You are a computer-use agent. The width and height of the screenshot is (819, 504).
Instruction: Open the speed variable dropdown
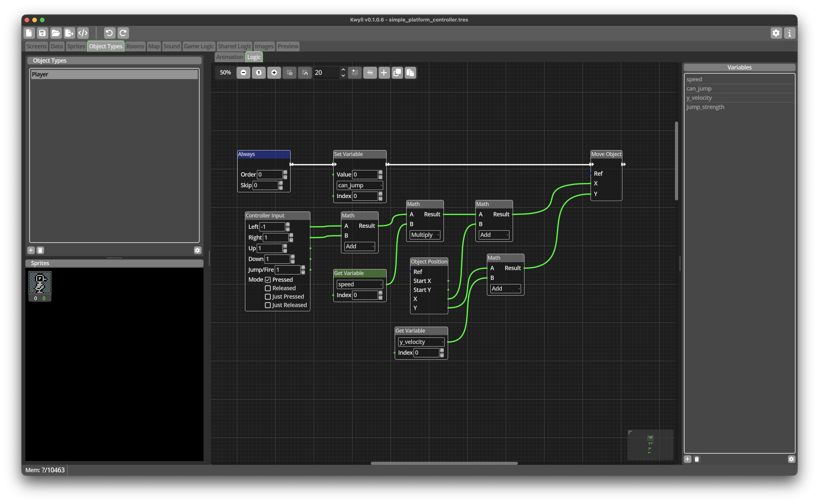pyautogui.click(x=360, y=284)
